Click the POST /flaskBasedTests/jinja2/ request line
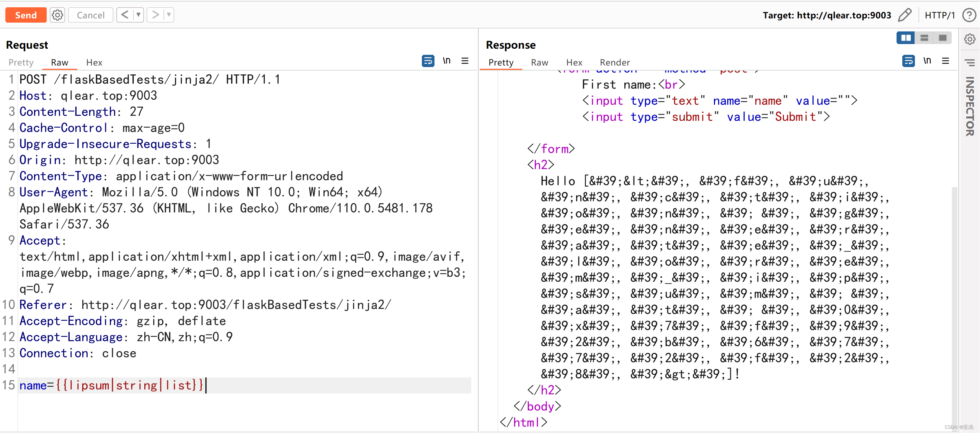 150,79
